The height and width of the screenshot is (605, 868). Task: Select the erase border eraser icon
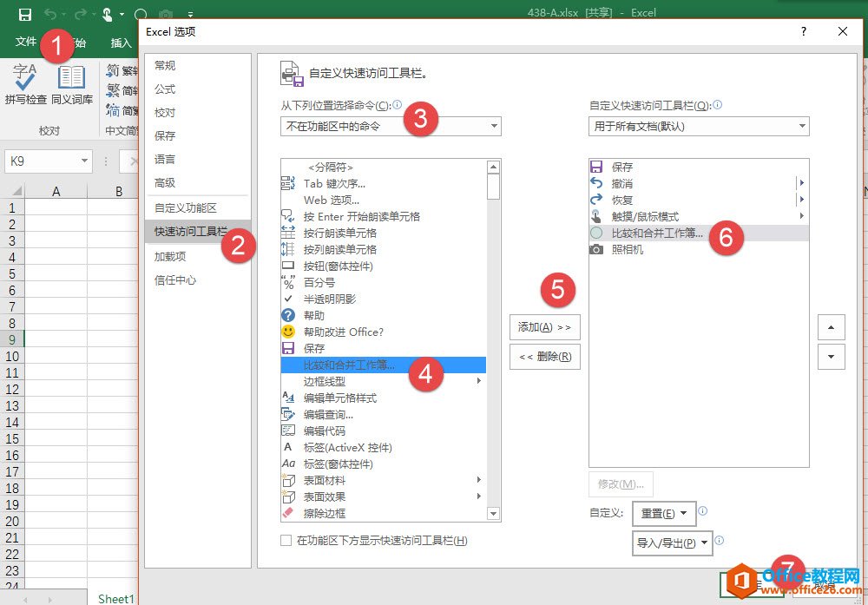pos(288,513)
